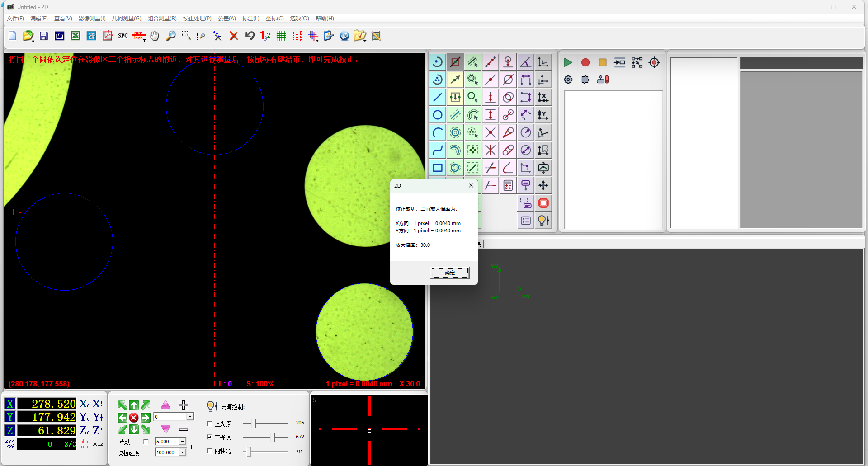This screenshot has width=868, height=466.
Task: Click the red X delete icon
Action: point(234,36)
